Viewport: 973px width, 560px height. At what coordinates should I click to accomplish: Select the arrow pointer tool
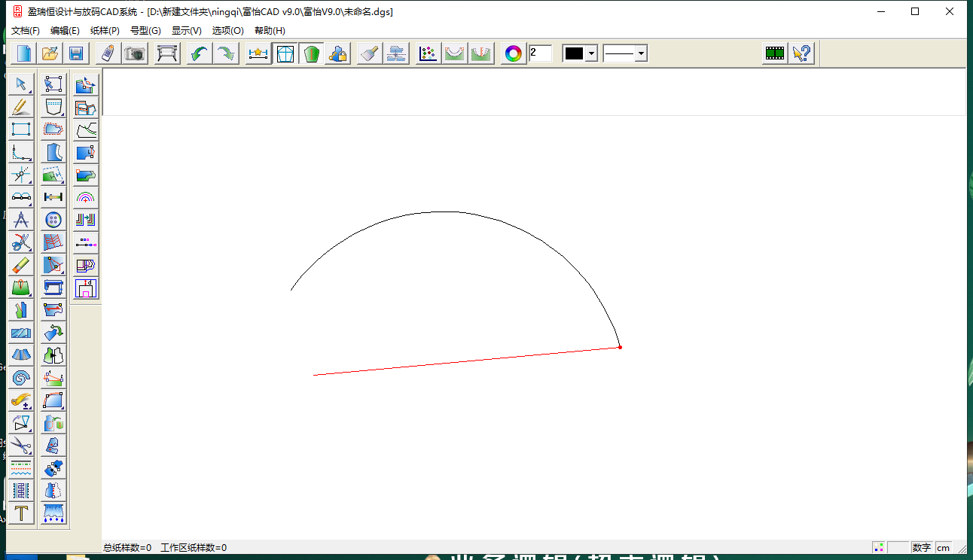[x=22, y=84]
